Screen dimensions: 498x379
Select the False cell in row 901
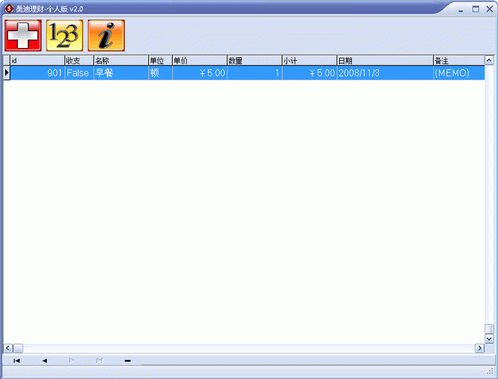click(x=79, y=73)
